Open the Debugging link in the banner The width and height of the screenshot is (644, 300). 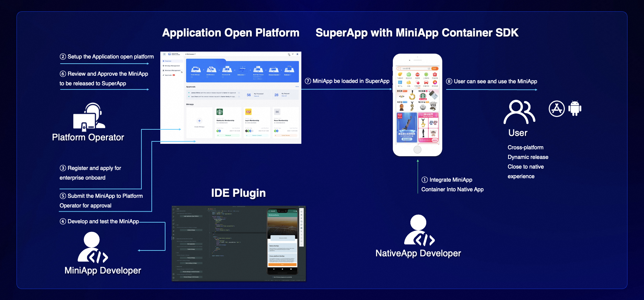pyautogui.click(x=241, y=75)
